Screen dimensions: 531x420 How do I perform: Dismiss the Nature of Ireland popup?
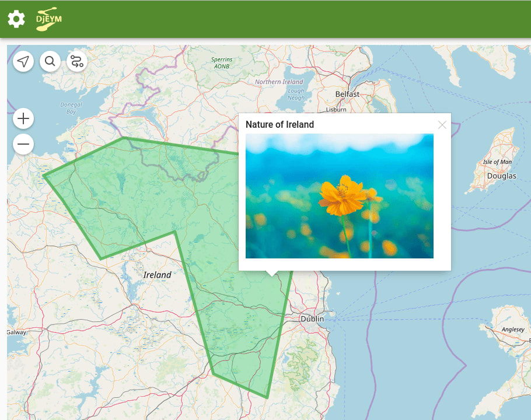pos(442,124)
